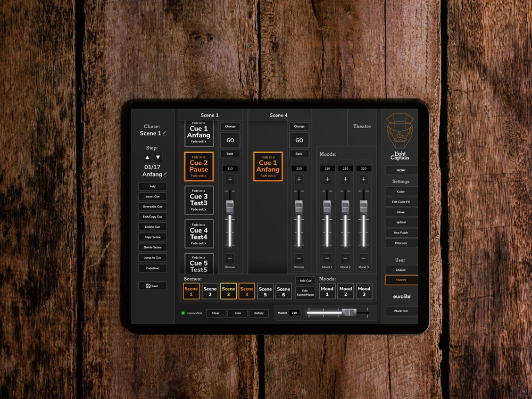Activate the Mood 2 toggle button
This screenshot has height=399, width=532.
(x=345, y=291)
